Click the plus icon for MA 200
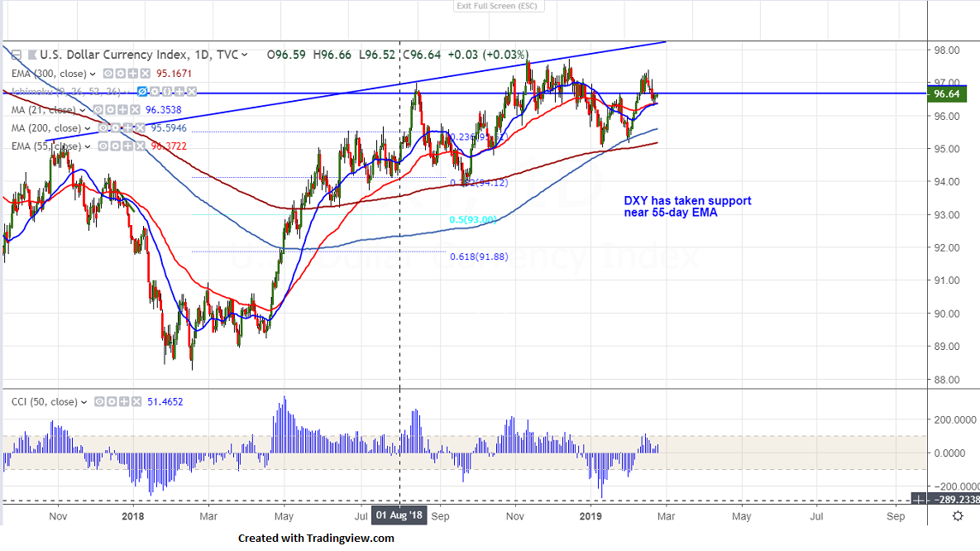The height and width of the screenshot is (551, 980). coord(128,128)
